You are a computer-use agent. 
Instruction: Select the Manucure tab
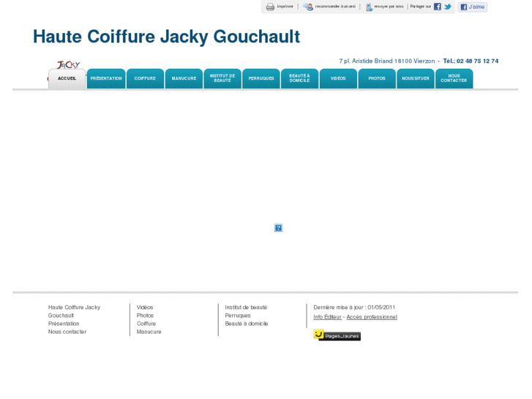click(184, 78)
